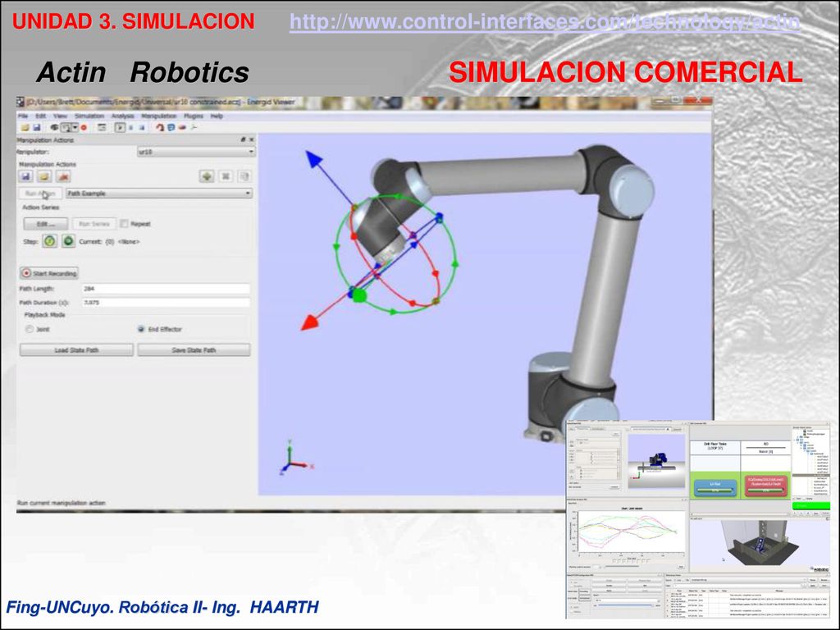This screenshot has height=630, width=840.
Task: Save manipulation actions with the panel floppy icon
Action: click(25, 176)
